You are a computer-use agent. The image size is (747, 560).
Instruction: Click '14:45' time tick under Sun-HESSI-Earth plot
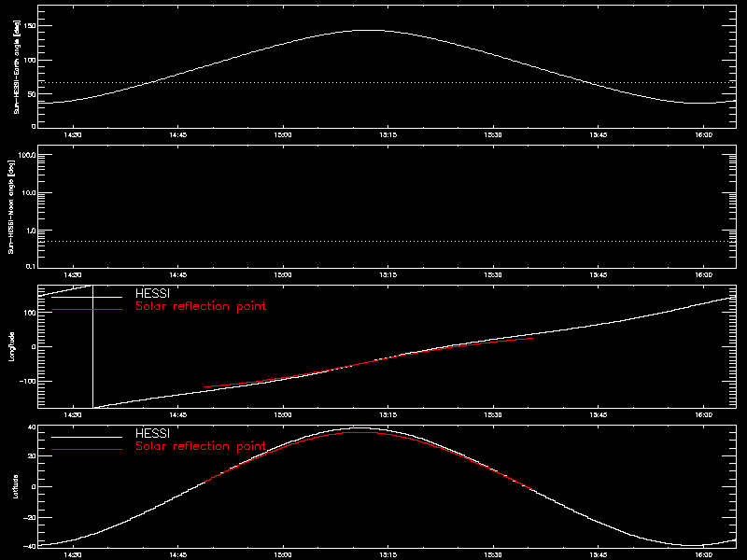tap(177, 135)
